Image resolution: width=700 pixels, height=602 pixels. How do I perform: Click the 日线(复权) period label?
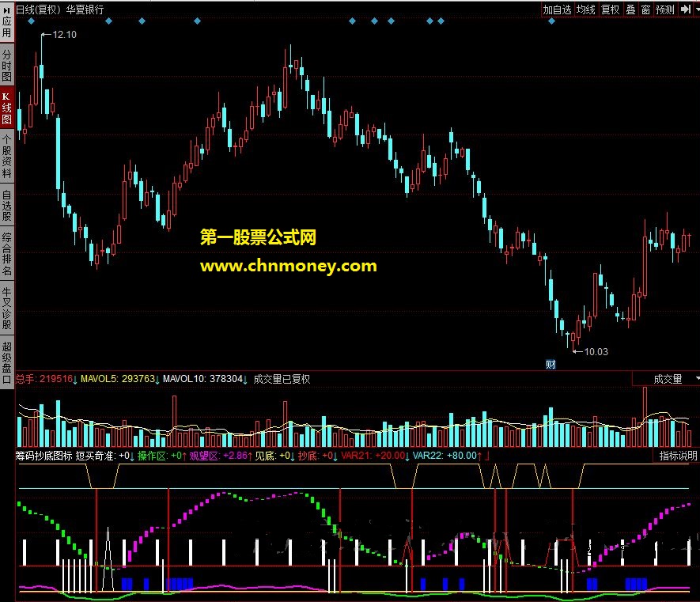click(x=39, y=9)
